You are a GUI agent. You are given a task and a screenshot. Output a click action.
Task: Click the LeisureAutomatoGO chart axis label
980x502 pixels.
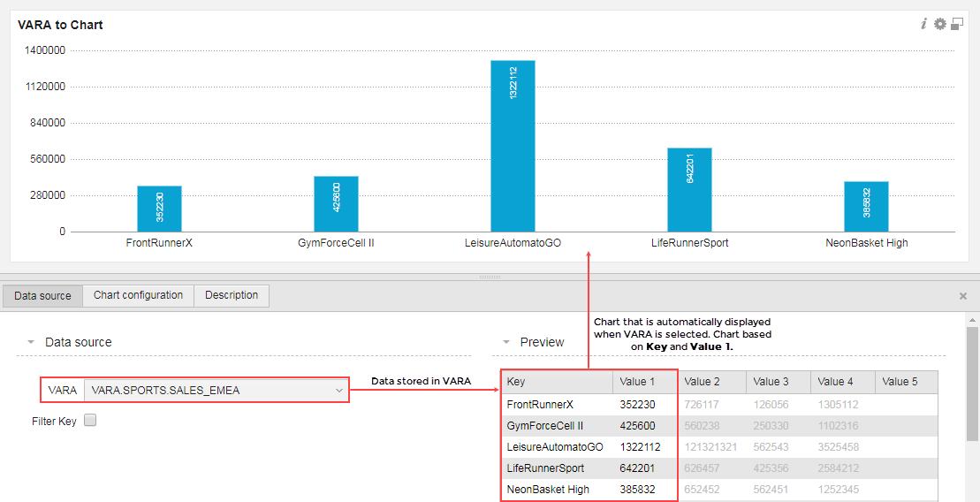pos(513,243)
